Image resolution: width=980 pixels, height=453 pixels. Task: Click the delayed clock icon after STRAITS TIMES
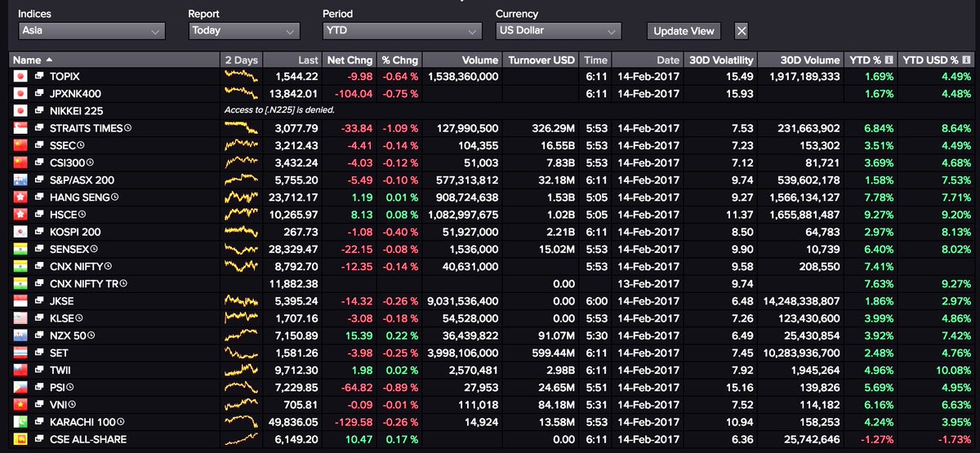tap(128, 128)
